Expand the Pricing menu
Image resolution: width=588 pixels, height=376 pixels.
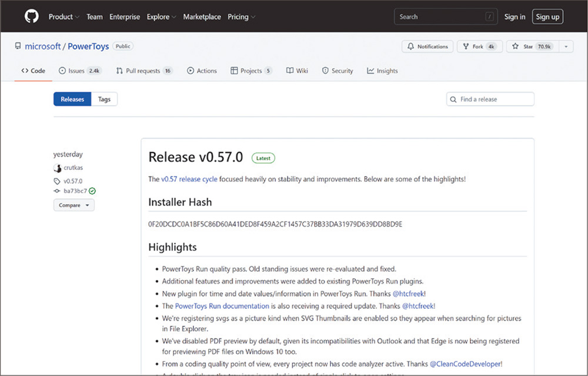pyautogui.click(x=242, y=17)
